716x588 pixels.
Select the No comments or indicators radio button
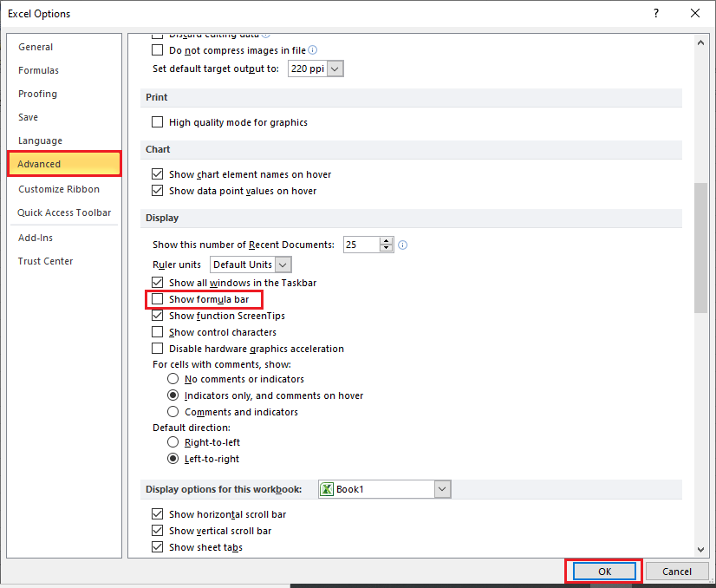click(172, 379)
